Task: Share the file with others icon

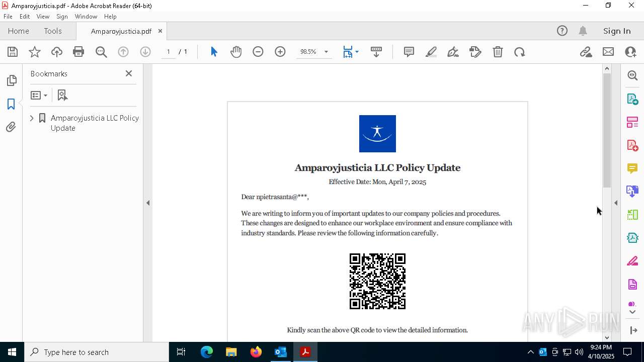Action: click(x=630, y=52)
